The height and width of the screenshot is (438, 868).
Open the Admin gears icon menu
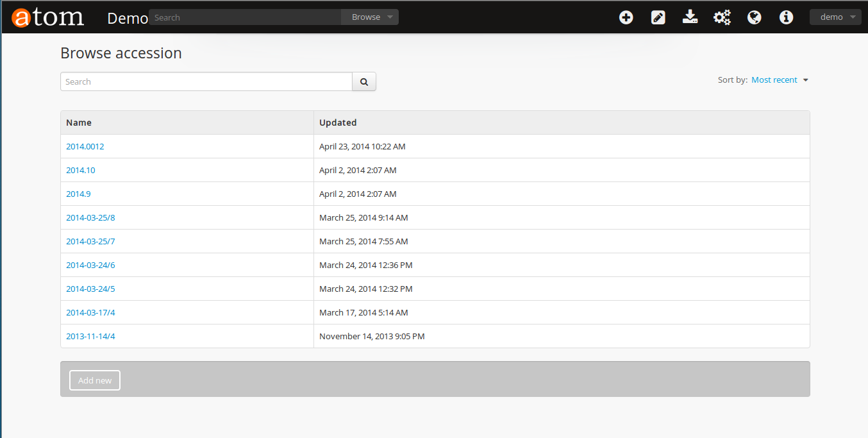pos(722,17)
